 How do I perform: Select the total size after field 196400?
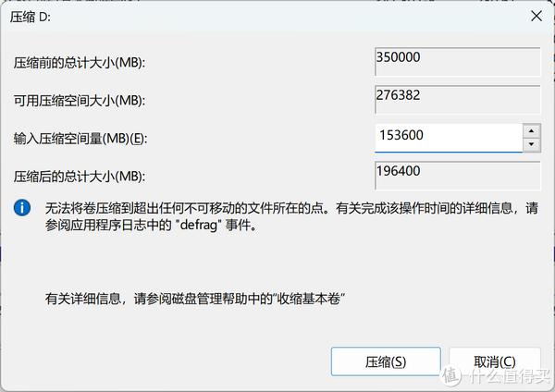[457, 176]
